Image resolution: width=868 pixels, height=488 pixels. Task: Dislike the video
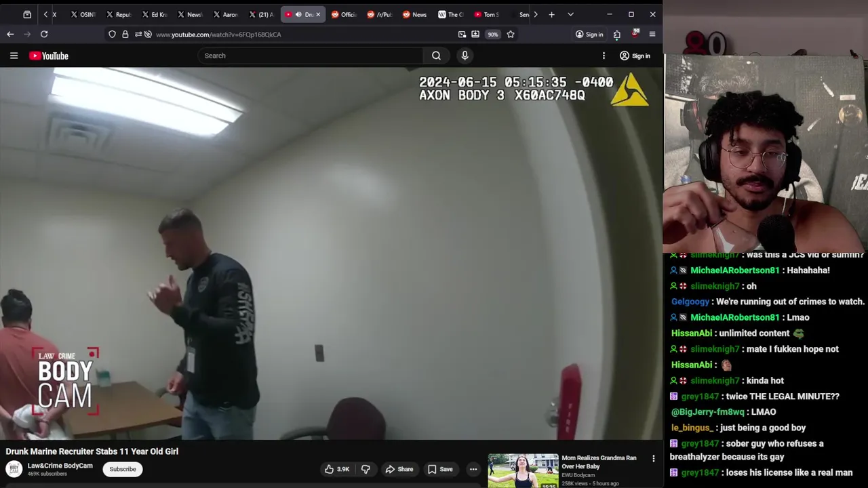pos(366,469)
